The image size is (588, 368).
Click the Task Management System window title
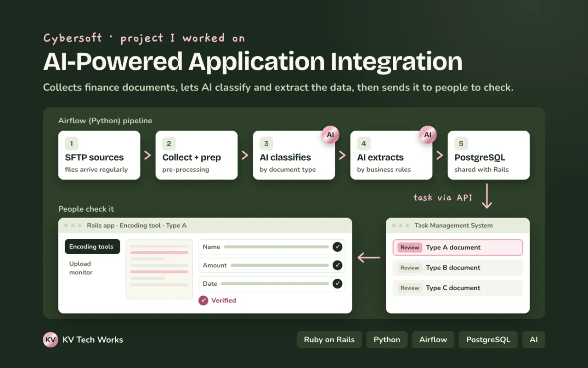(453, 225)
